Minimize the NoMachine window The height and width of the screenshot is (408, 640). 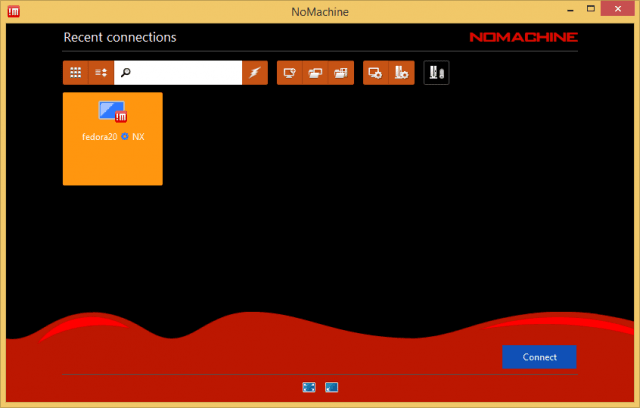[x=570, y=10]
